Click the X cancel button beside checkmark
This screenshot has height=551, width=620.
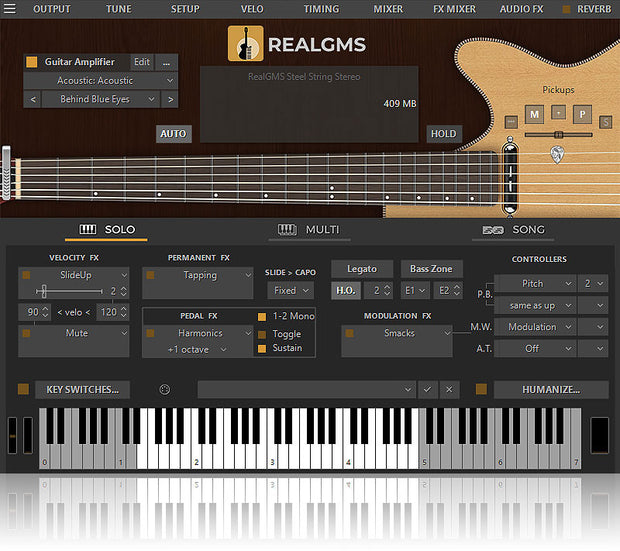(x=449, y=390)
